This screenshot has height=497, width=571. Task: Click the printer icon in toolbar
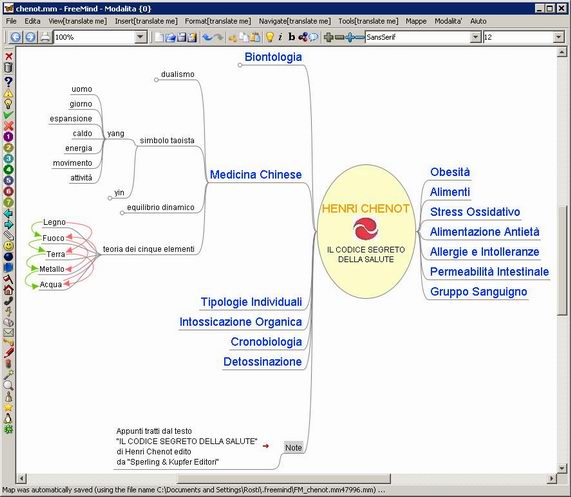45,37
